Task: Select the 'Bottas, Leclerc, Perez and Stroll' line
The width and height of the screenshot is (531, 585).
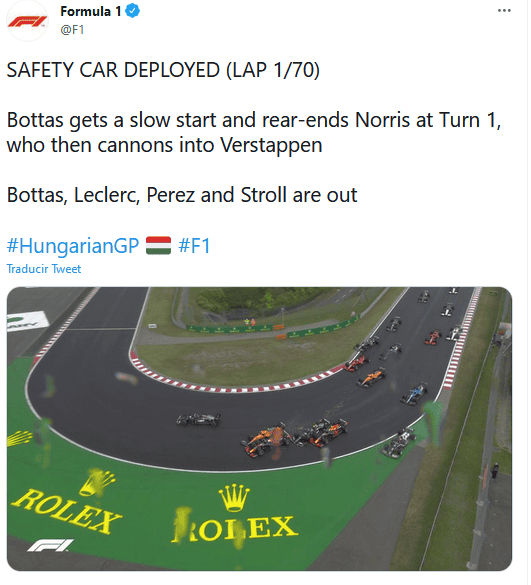Action: pos(182,195)
